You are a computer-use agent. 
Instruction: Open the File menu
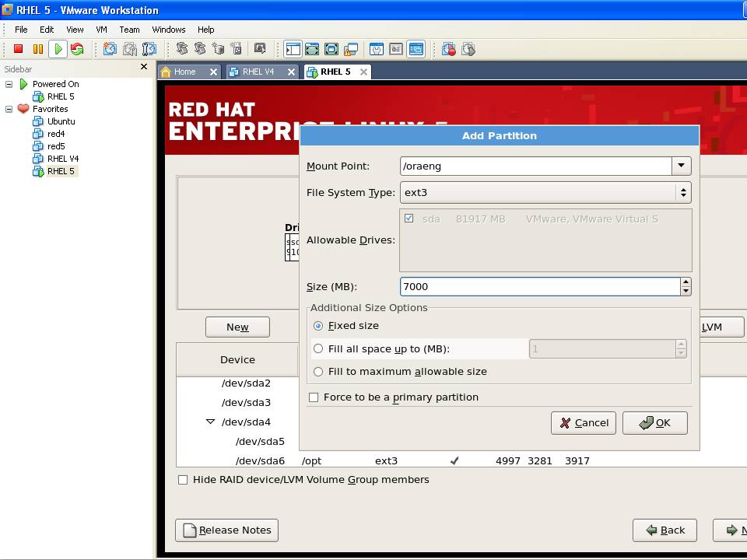pos(21,30)
